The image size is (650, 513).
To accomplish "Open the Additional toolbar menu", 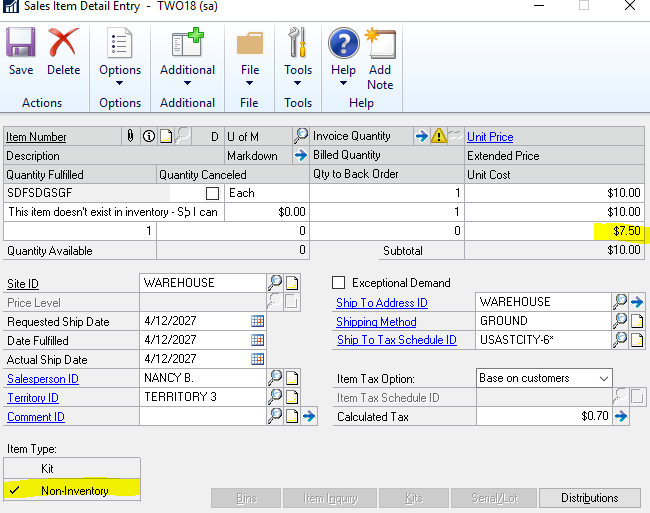I will pos(187,56).
